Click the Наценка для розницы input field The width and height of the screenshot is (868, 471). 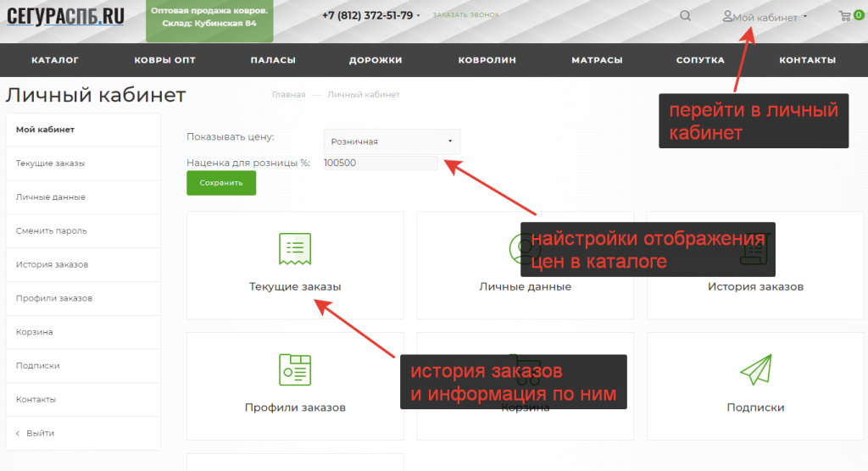pyautogui.click(x=380, y=163)
